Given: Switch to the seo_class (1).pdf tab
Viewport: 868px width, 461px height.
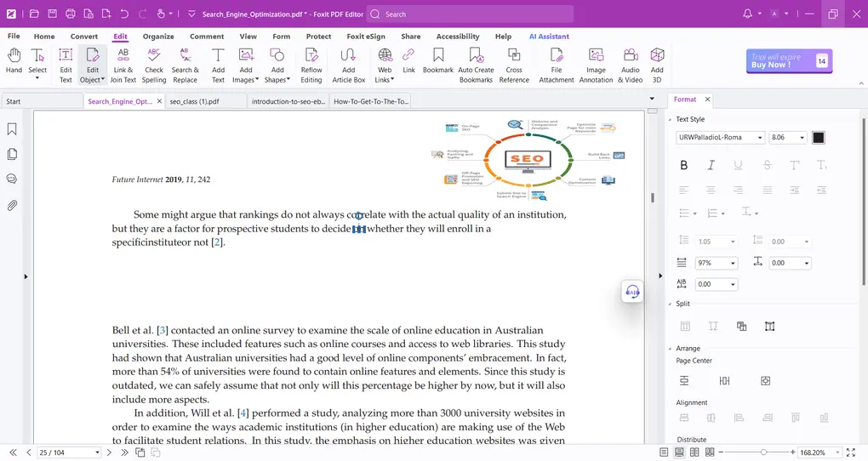Looking at the screenshot, I should click(194, 101).
